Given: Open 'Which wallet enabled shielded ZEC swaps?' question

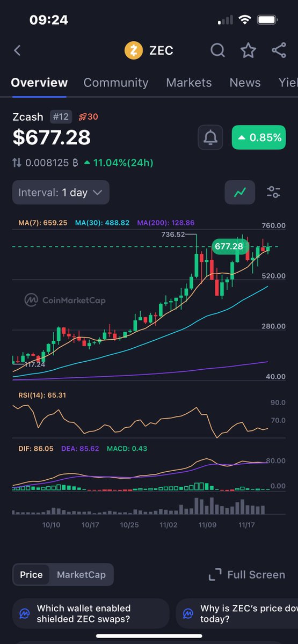Looking at the screenshot, I should 90,613.
